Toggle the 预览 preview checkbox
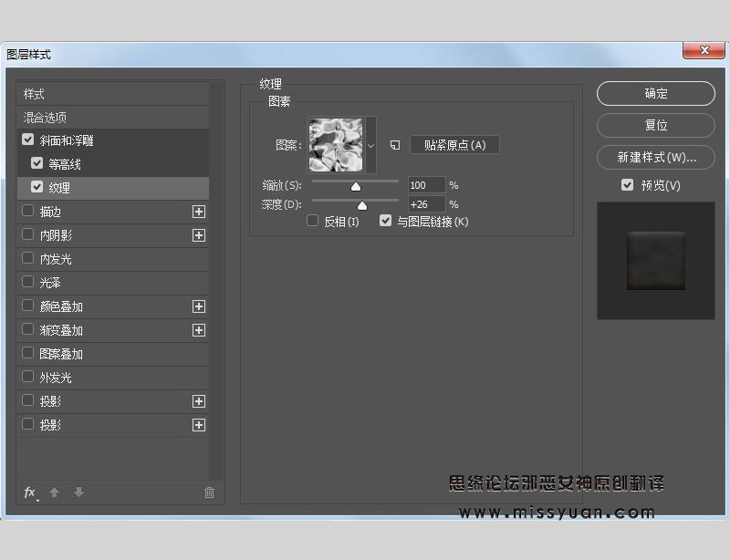The width and height of the screenshot is (730, 560). point(627,184)
